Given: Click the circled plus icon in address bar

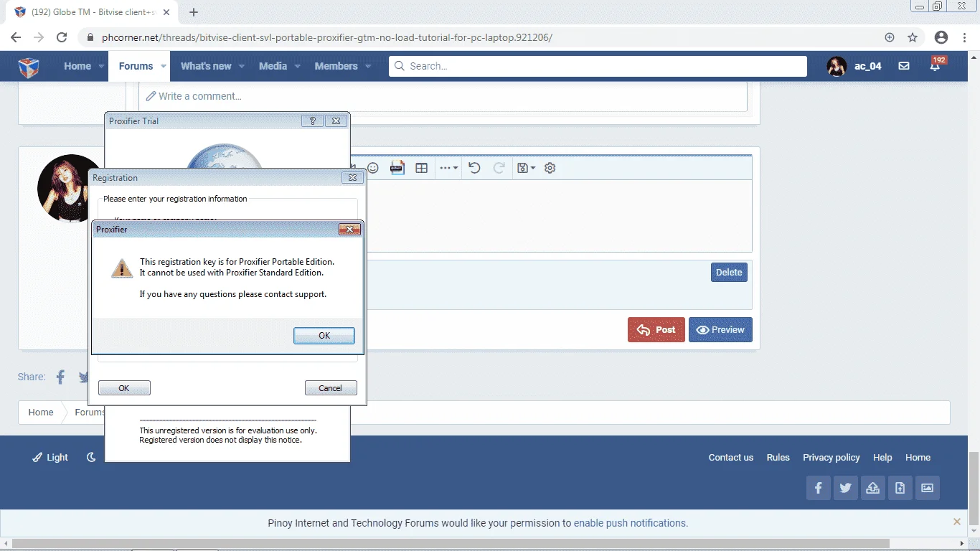Looking at the screenshot, I should point(890,37).
